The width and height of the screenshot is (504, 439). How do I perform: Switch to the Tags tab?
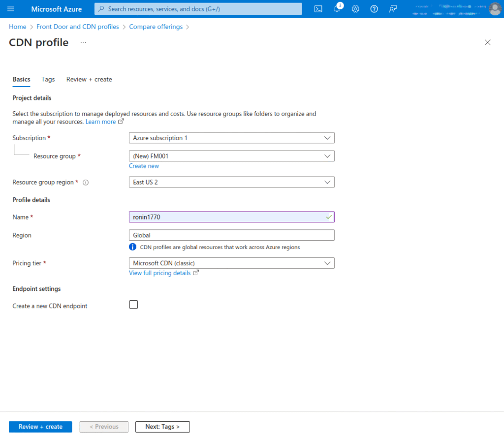pos(48,79)
